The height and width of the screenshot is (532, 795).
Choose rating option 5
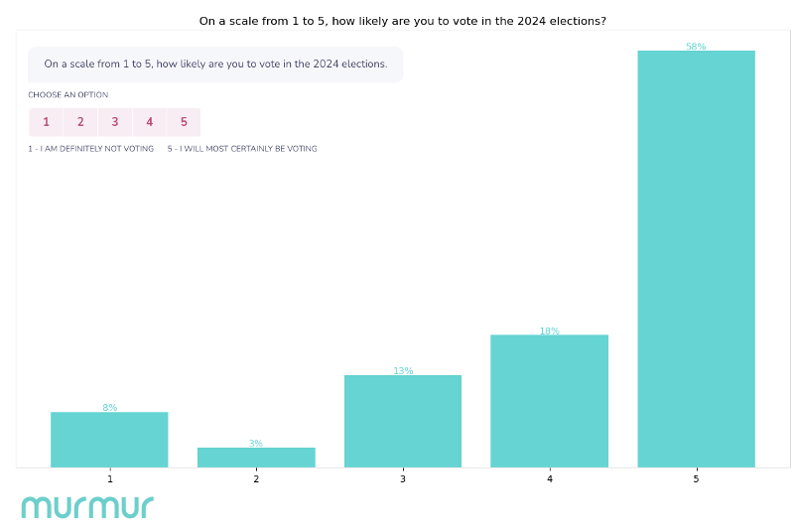(184, 122)
